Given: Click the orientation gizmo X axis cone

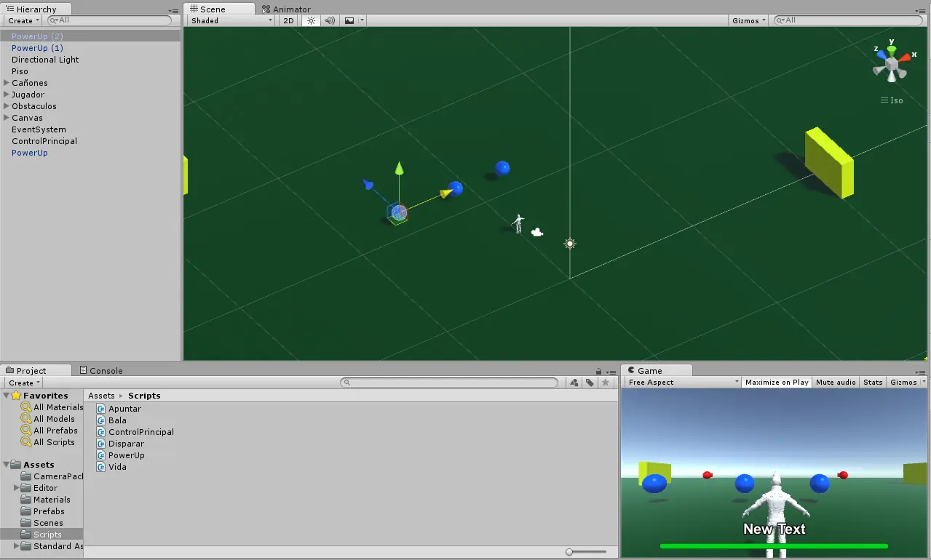Looking at the screenshot, I should [905, 56].
